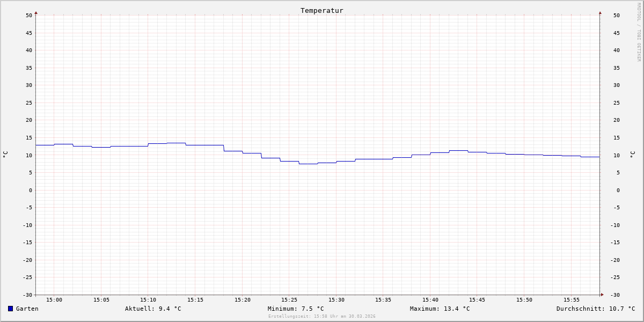Click the left axis label 50
The image size is (644, 322).
[29, 15]
